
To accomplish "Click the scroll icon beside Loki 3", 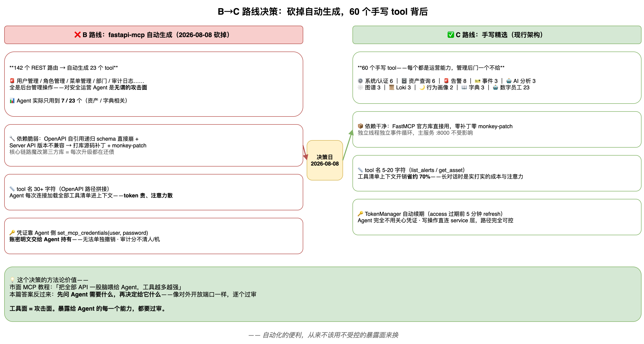I will (392, 87).
